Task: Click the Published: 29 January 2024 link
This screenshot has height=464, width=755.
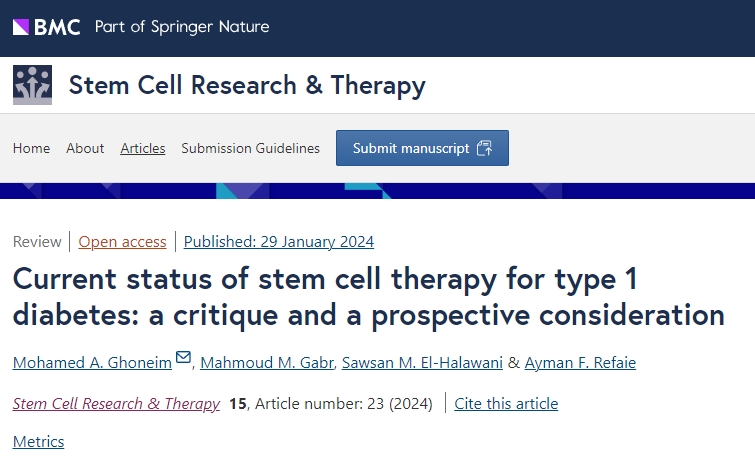Action: tap(279, 241)
